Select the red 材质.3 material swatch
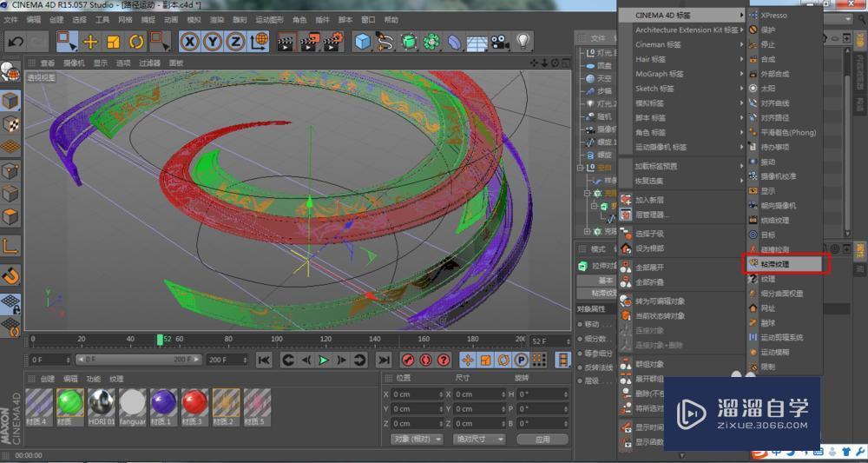Image resolution: width=868 pixels, height=463 pixels. click(x=195, y=402)
